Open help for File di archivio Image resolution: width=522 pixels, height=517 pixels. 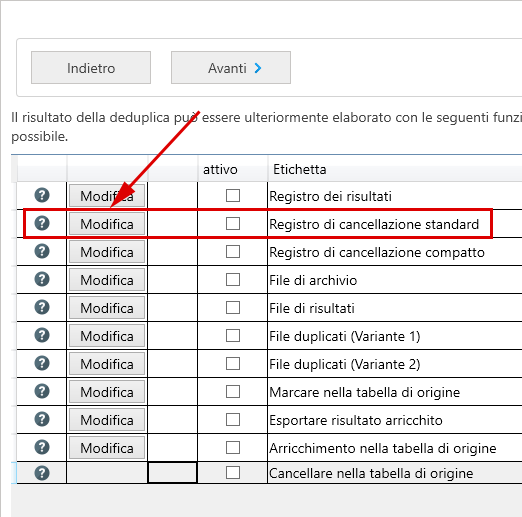pos(42,279)
